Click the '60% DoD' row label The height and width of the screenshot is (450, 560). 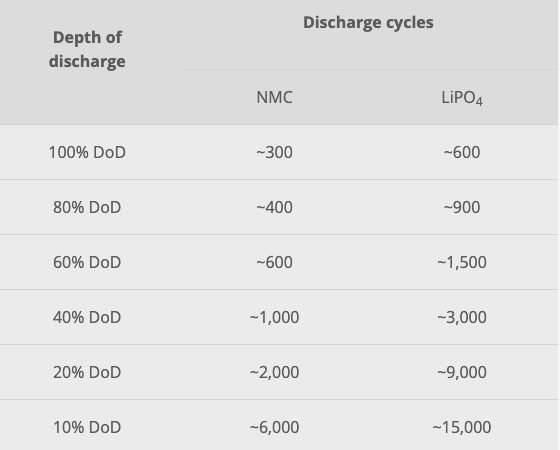click(87, 262)
